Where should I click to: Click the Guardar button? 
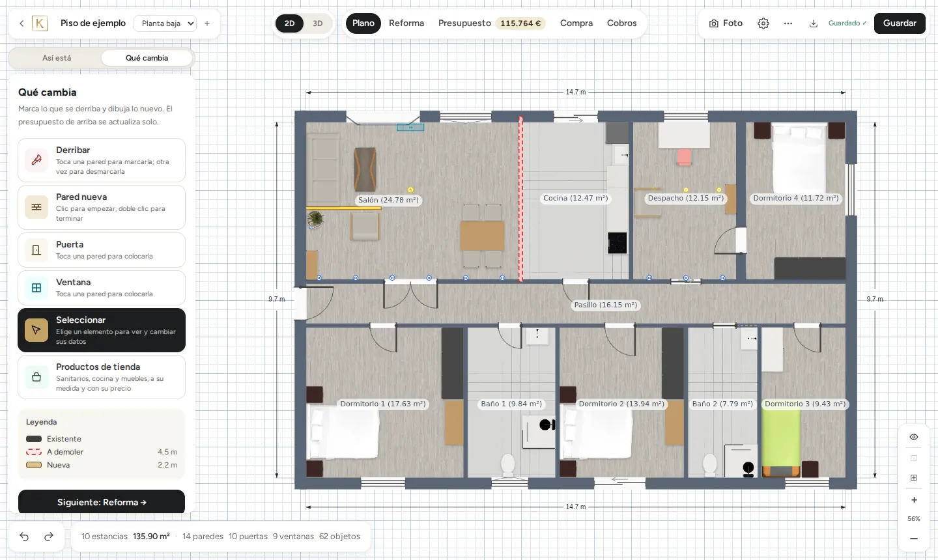tap(900, 23)
